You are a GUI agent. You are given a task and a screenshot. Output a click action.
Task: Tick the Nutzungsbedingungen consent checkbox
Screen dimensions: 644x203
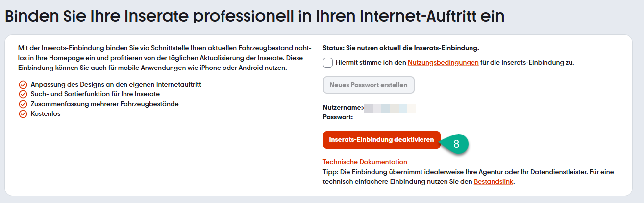point(328,63)
